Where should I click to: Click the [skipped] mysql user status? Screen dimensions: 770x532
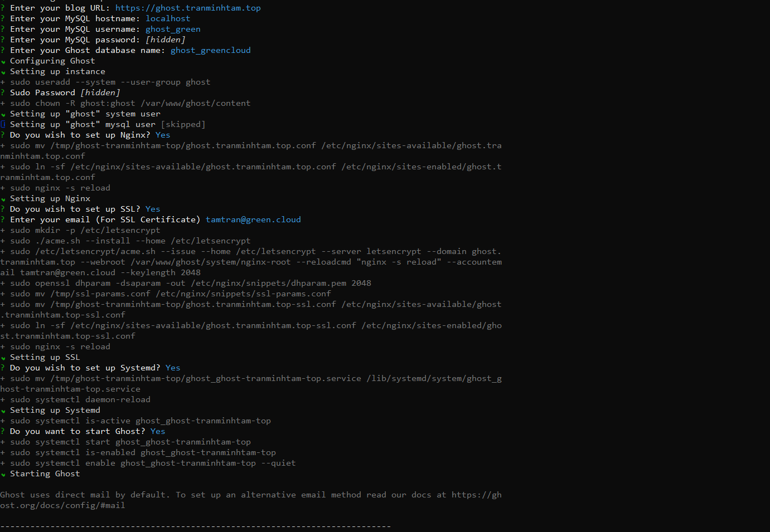pyautogui.click(x=183, y=124)
